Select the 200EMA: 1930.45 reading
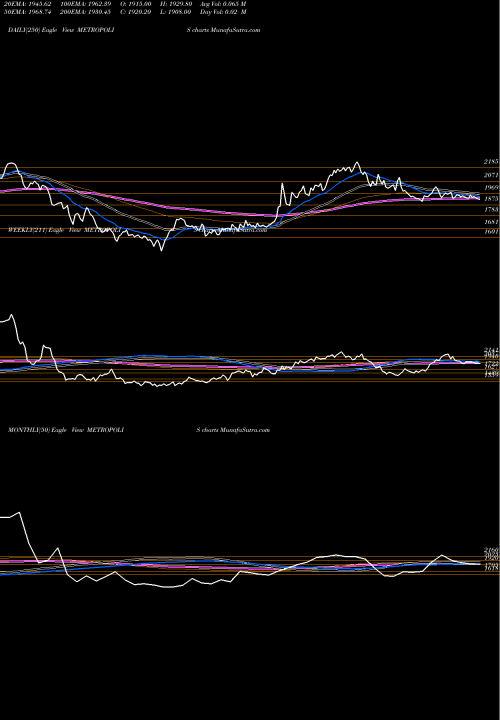 pyautogui.click(x=85, y=12)
